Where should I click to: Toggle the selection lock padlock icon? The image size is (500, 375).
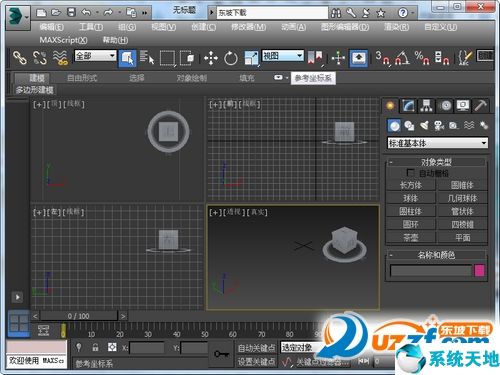95,347
